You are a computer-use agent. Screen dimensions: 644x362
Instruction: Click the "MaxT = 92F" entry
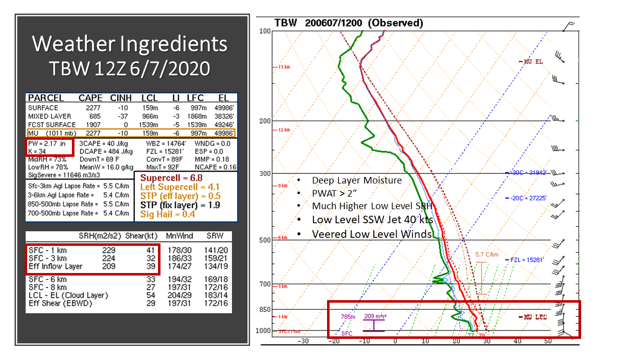(x=162, y=167)
